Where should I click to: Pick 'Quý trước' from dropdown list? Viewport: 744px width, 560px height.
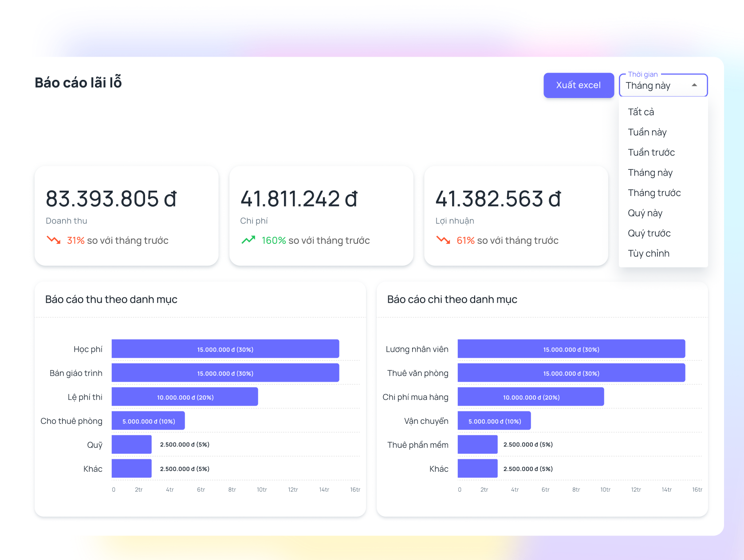pyautogui.click(x=649, y=233)
